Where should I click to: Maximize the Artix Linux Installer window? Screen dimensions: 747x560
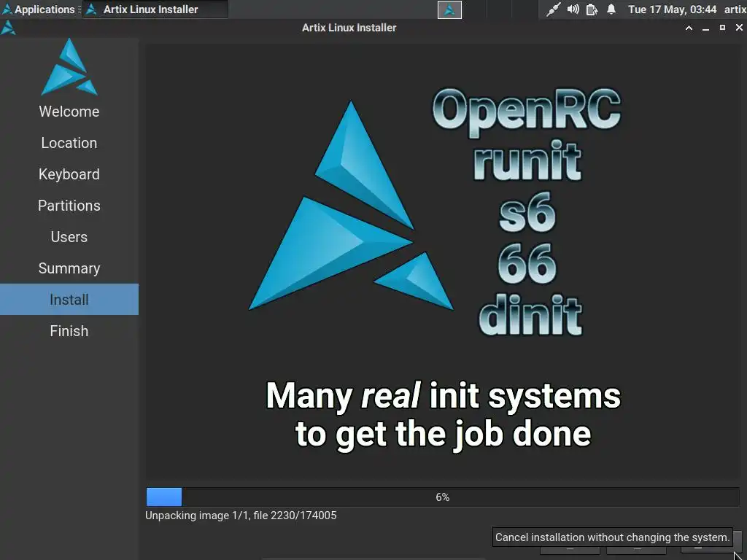click(722, 28)
